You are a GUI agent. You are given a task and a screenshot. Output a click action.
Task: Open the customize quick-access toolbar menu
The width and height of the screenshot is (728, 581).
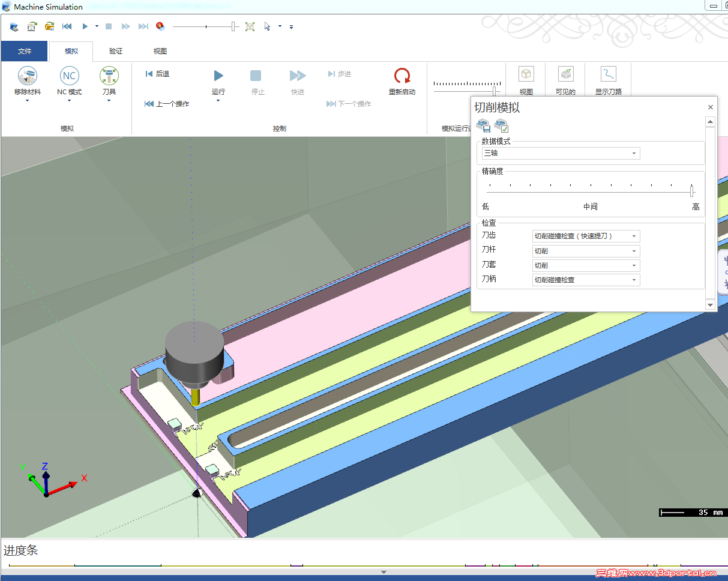tap(291, 26)
